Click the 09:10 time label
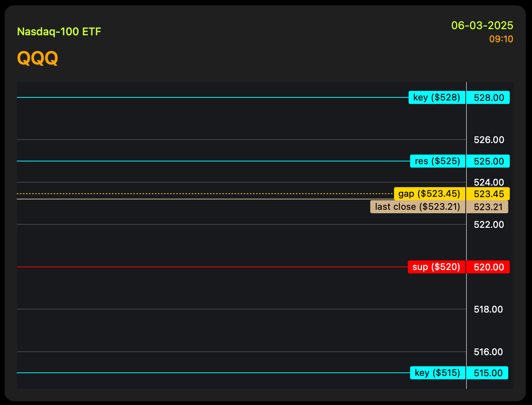This screenshot has width=532, height=405. click(501, 39)
